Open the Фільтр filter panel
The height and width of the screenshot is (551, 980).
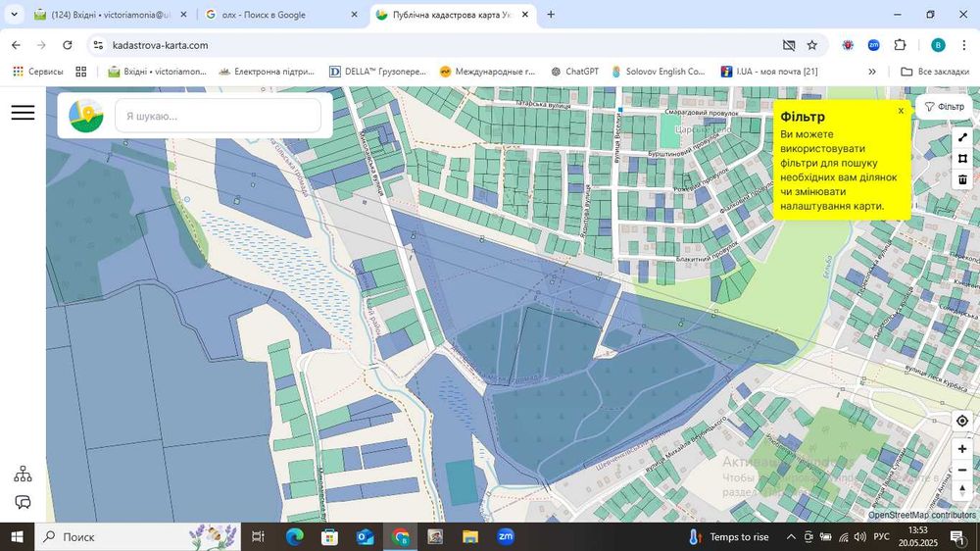[945, 107]
